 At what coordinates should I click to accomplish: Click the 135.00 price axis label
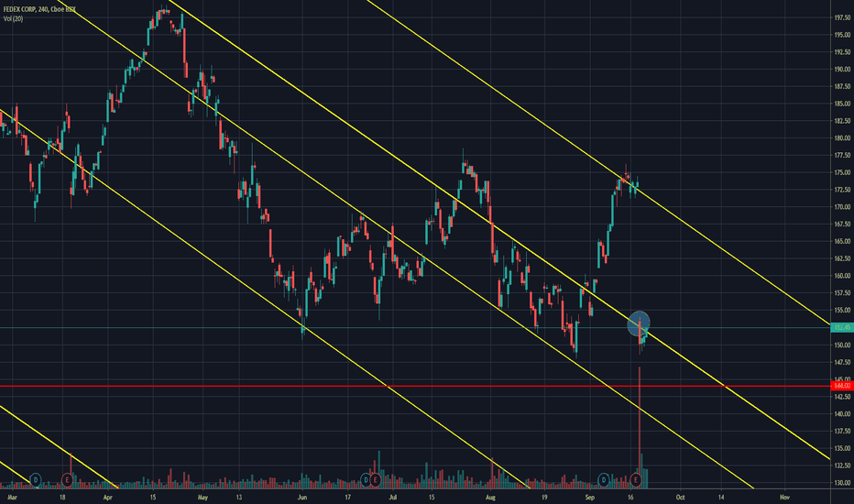pyautogui.click(x=842, y=448)
